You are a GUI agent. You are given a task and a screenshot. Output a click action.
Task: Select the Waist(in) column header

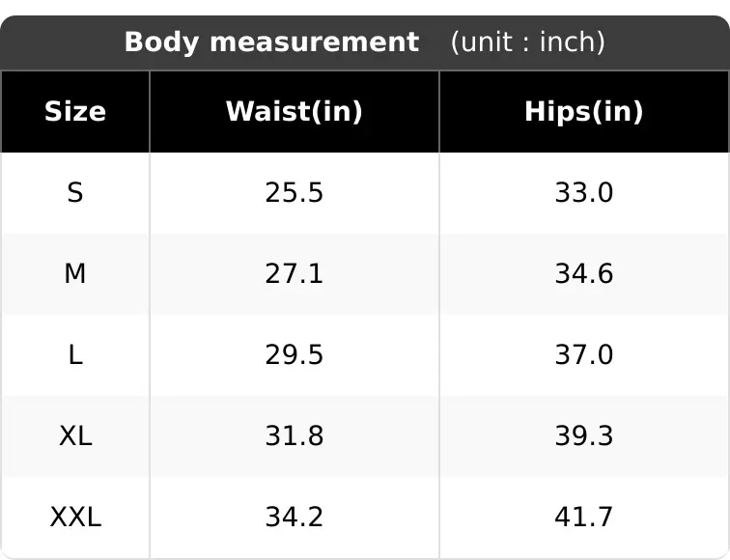coord(295,112)
